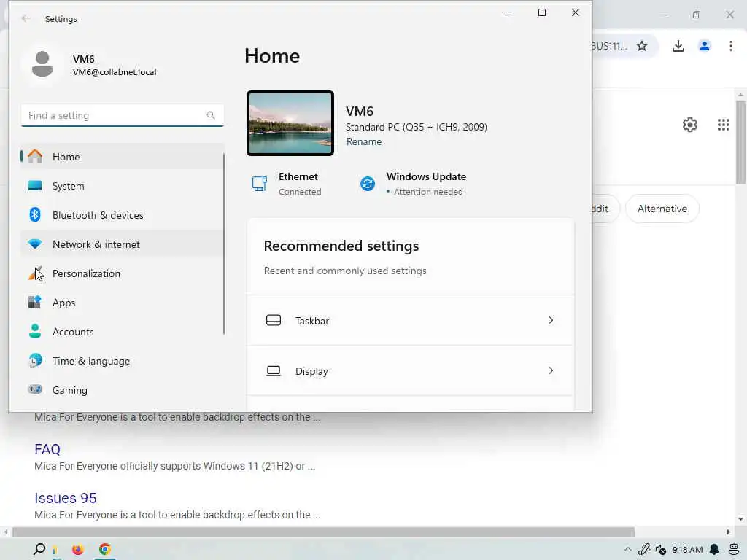The image size is (747, 560).
Task: Open taskbar search magnifier icon
Action: click(39, 549)
